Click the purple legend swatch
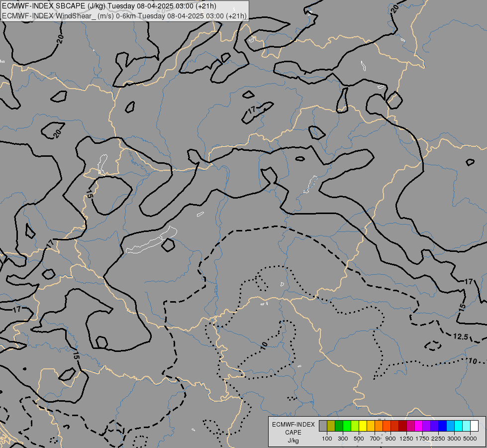Viewport: 487px width, 448px height. (x=427, y=426)
